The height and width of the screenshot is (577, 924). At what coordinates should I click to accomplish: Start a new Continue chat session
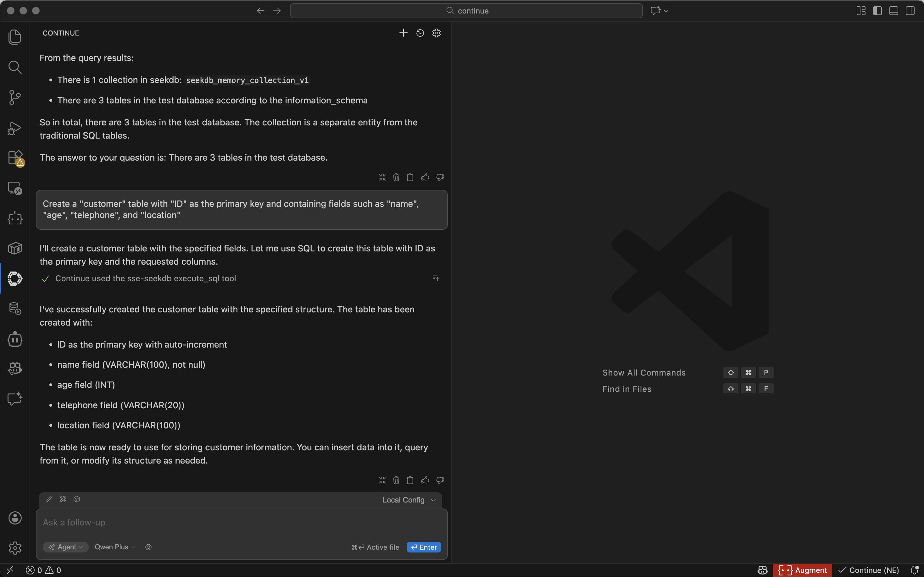403,33
